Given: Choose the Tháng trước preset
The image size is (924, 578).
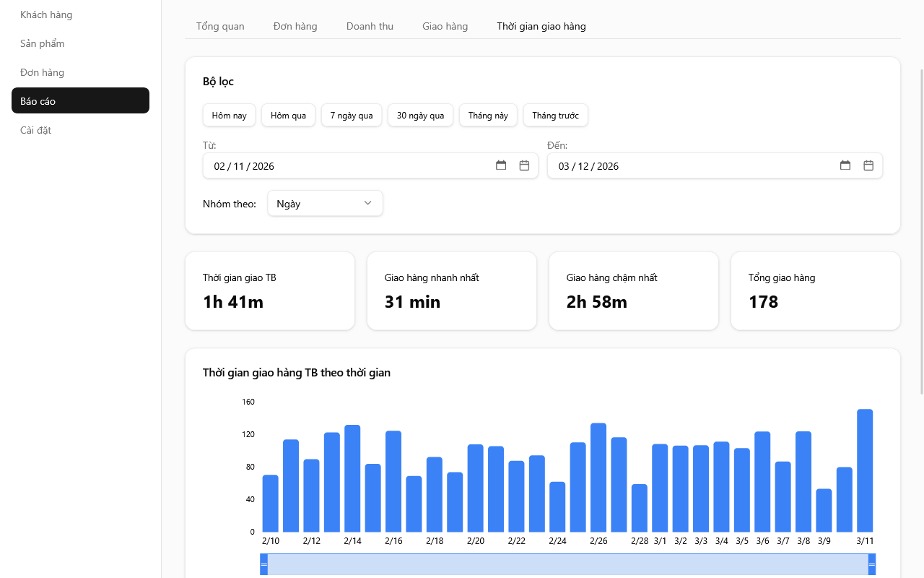Looking at the screenshot, I should coord(555,116).
